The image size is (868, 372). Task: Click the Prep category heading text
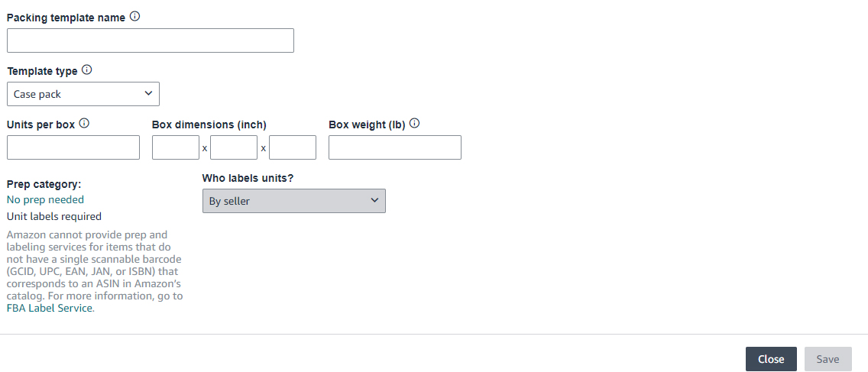coord(44,184)
